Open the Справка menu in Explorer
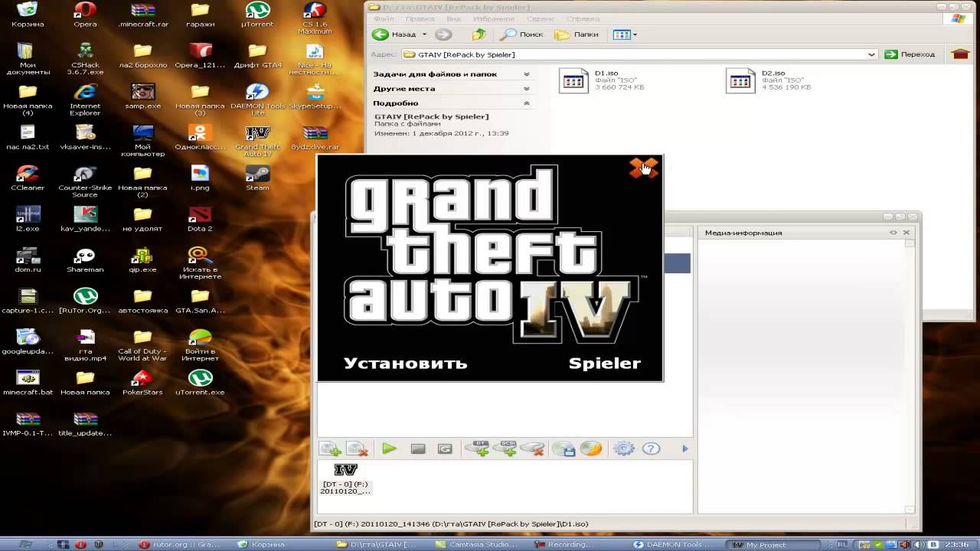 click(x=583, y=18)
